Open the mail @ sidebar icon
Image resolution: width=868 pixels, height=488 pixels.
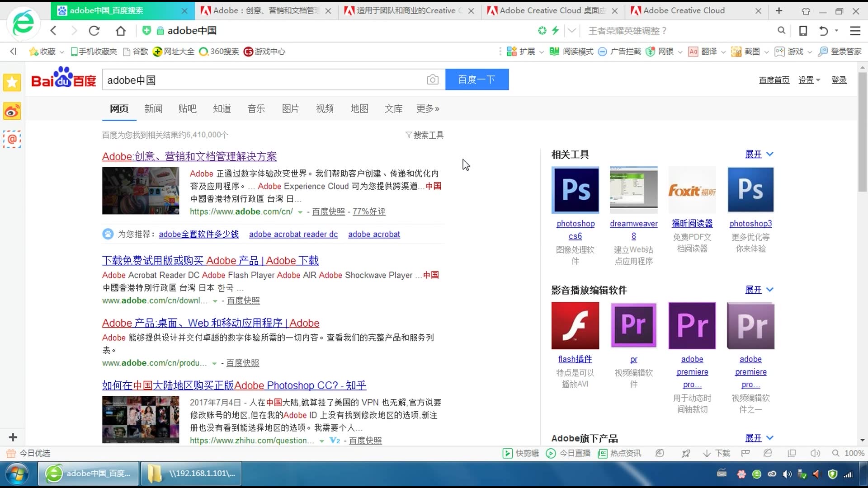pyautogui.click(x=12, y=139)
